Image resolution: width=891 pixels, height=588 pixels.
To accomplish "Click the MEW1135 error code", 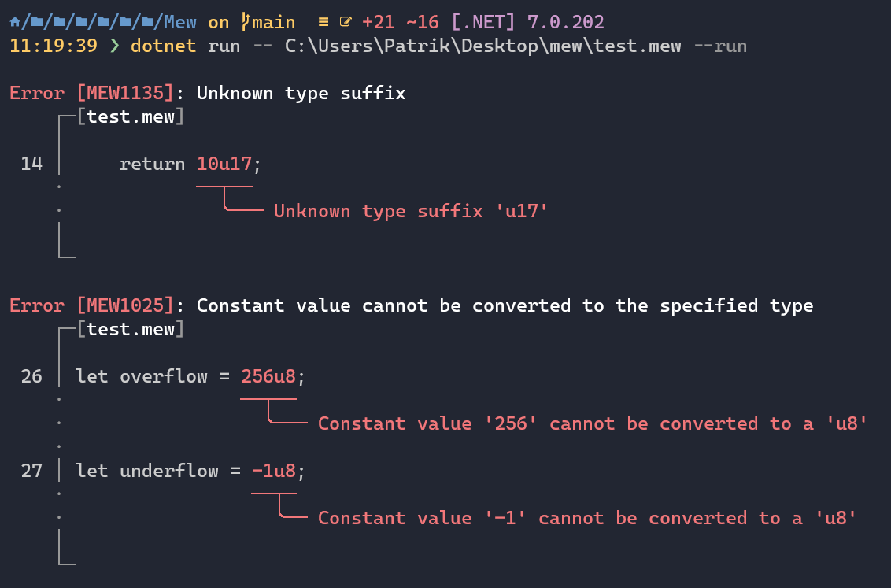I will tap(125, 93).
